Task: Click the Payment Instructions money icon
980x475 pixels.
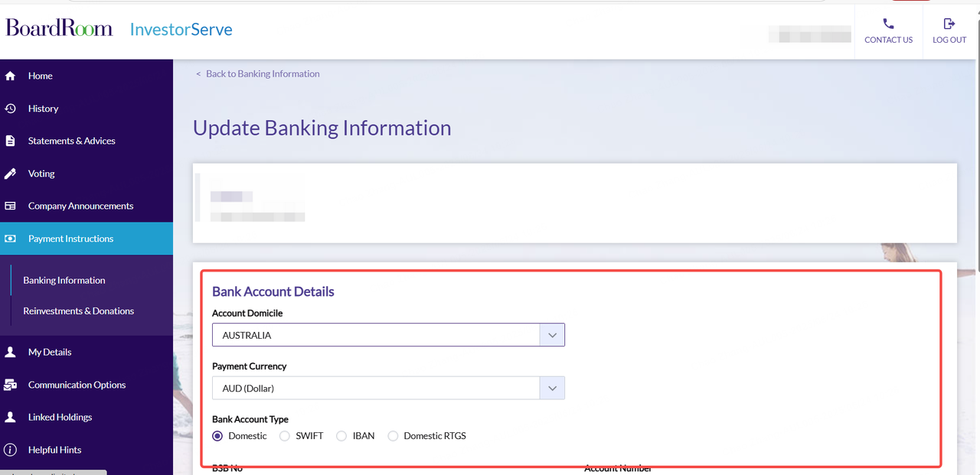Action: click(x=11, y=239)
